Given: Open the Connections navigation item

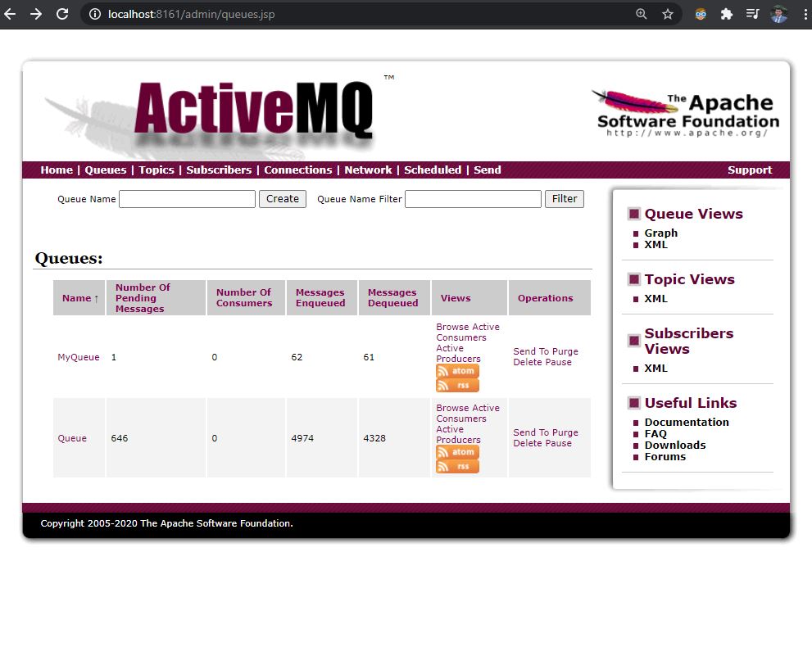Looking at the screenshot, I should tap(297, 170).
